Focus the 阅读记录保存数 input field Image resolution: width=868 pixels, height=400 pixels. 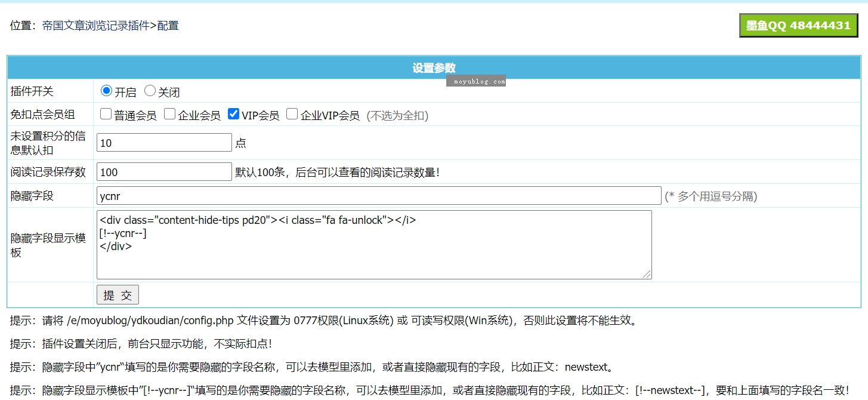click(164, 172)
